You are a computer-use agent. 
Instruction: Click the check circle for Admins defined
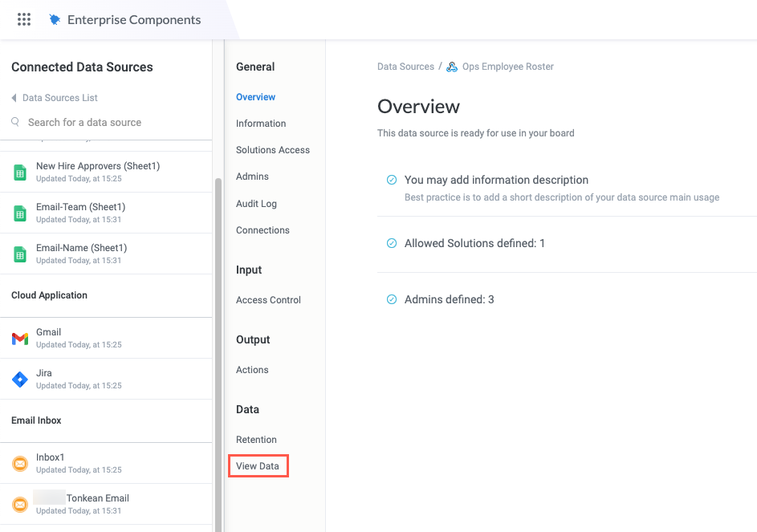coord(392,299)
